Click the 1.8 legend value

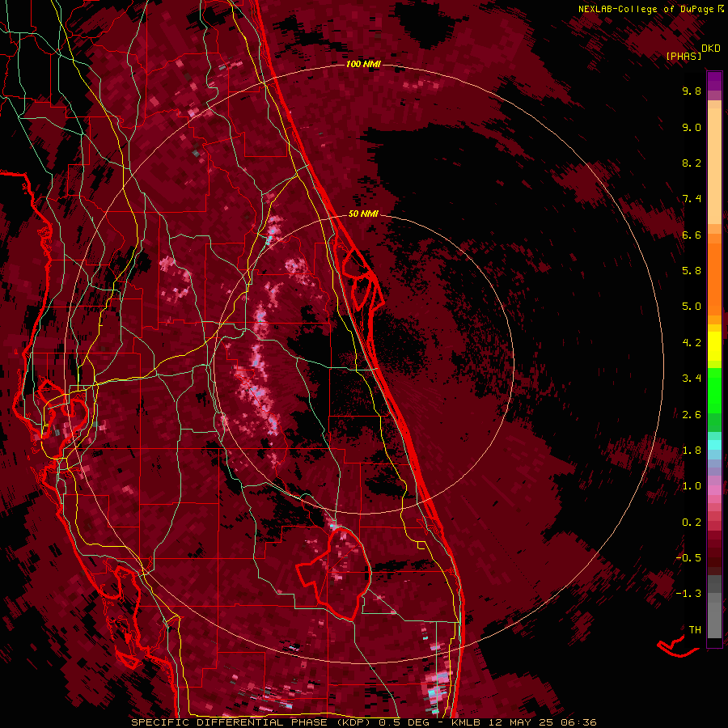pos(692,451)
